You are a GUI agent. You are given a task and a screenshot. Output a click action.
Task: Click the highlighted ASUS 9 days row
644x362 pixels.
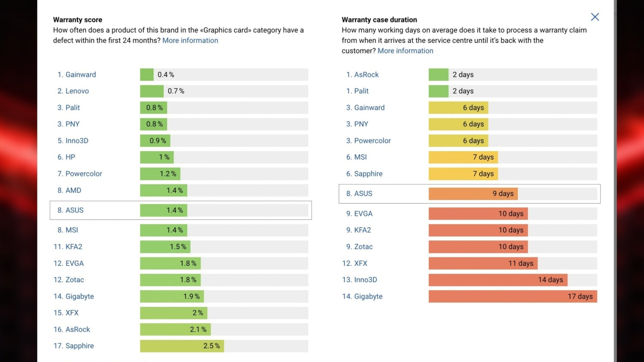(x=469, y=194)
